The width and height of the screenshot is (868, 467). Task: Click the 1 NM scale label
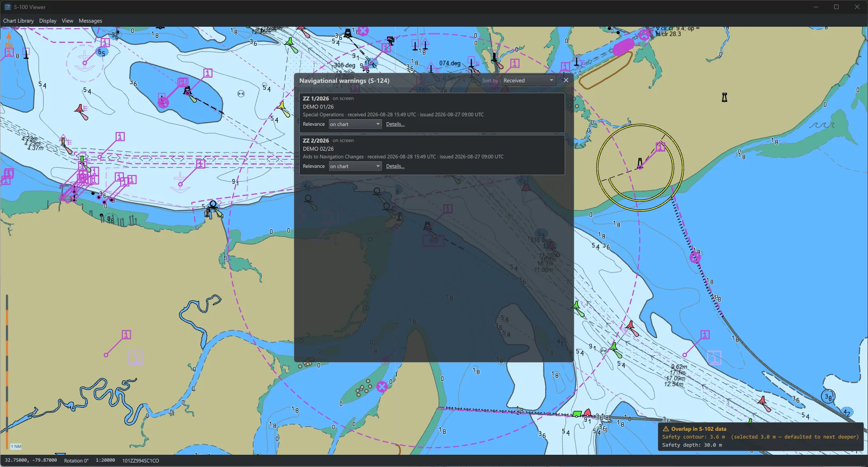pyautogui.click(x=16, y=446)
